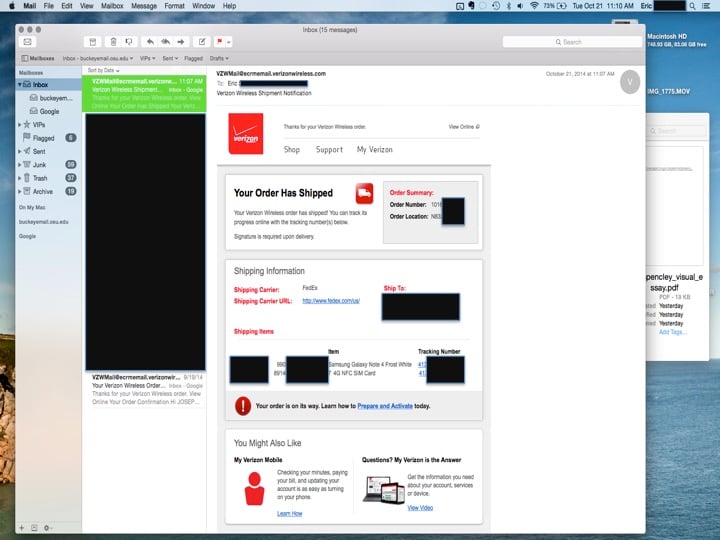Flag the message with red flag
This screenshot has width=720, height=540.
click(x=219, y=42)
